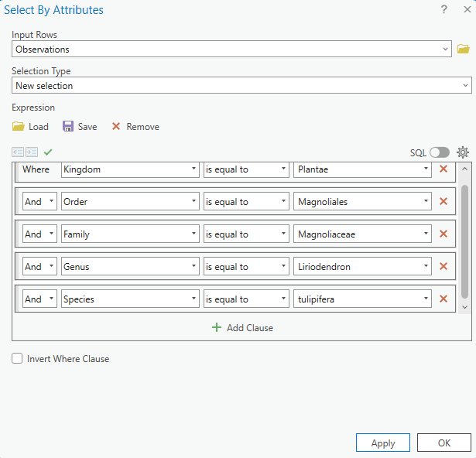Click the Save label
This screenshot has width=476, height=458.
coord(87,127)
